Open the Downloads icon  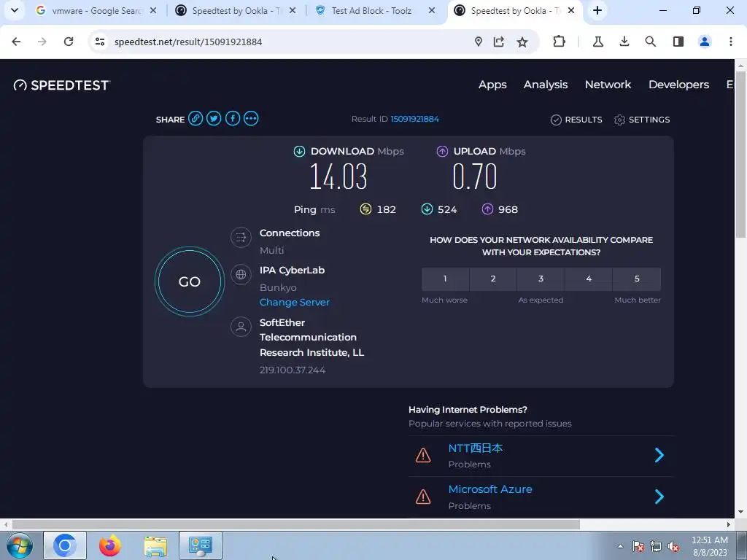coord(624,42)
